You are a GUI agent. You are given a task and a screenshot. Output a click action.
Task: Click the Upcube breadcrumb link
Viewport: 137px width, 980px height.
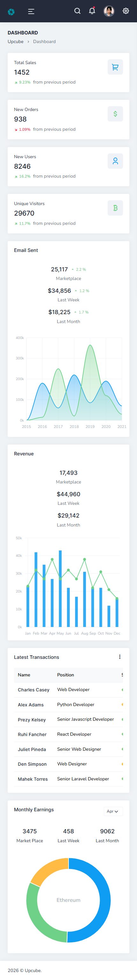coord(16,41)
